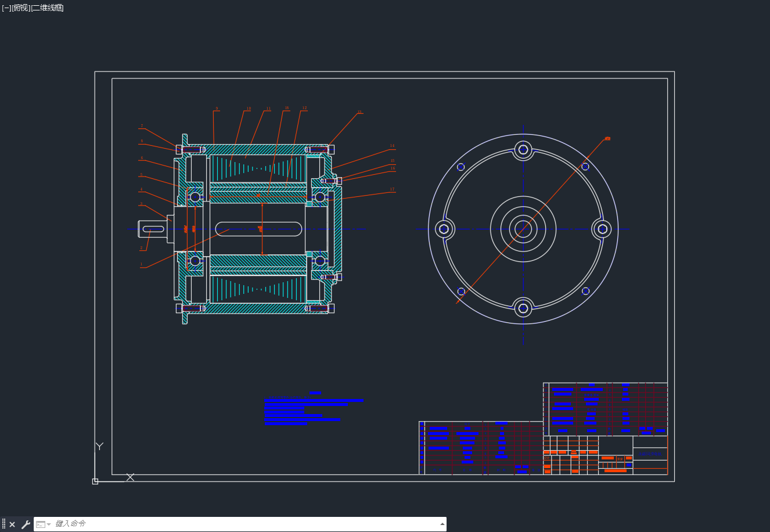Select part number label 2 in the drawing
Image resolution: width=770 pixels, height=532 pixels.
[x=141, y=248]
